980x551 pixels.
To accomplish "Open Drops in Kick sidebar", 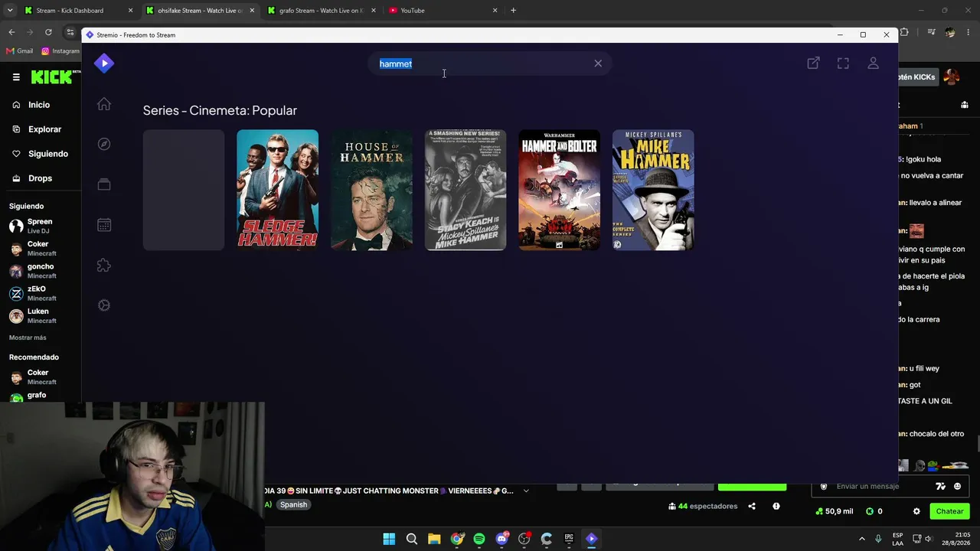I will pyautogui.click(x=39, y=178).
